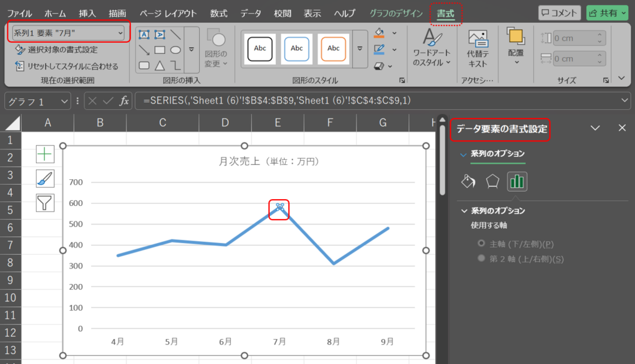Insert a text box shape
Viewport: 635px width, 364px height.
pos(144,35)
